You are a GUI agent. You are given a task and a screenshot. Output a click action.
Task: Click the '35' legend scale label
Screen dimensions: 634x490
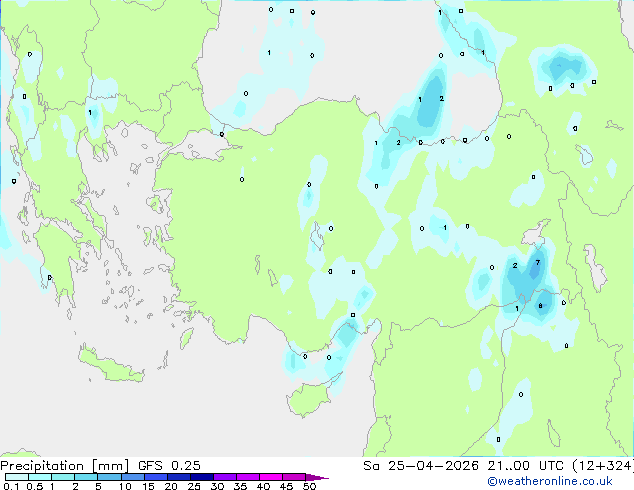click(x=240, y=486)
